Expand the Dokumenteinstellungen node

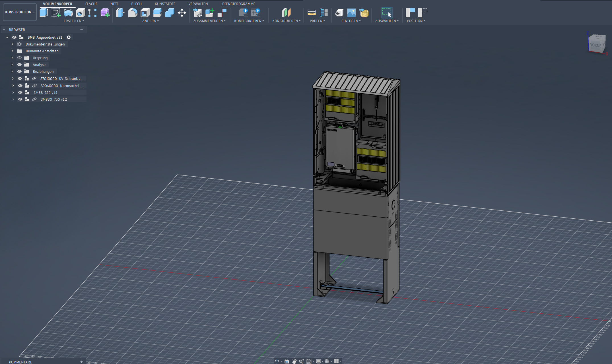[12, 44]
